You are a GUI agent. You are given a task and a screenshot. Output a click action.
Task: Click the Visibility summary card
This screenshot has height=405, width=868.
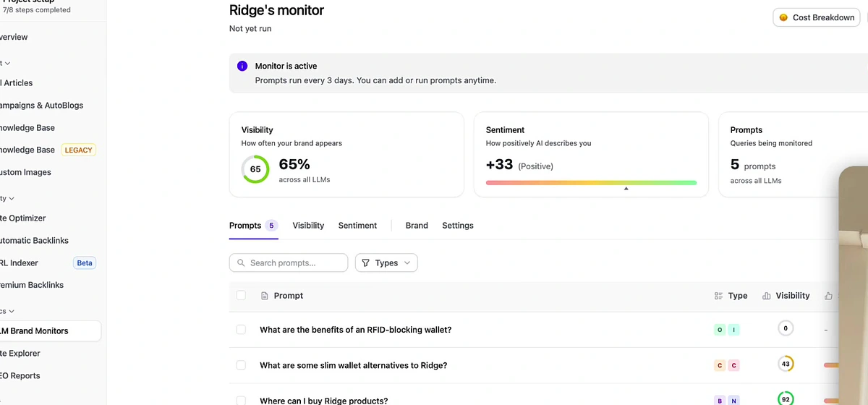pos(346,154)
